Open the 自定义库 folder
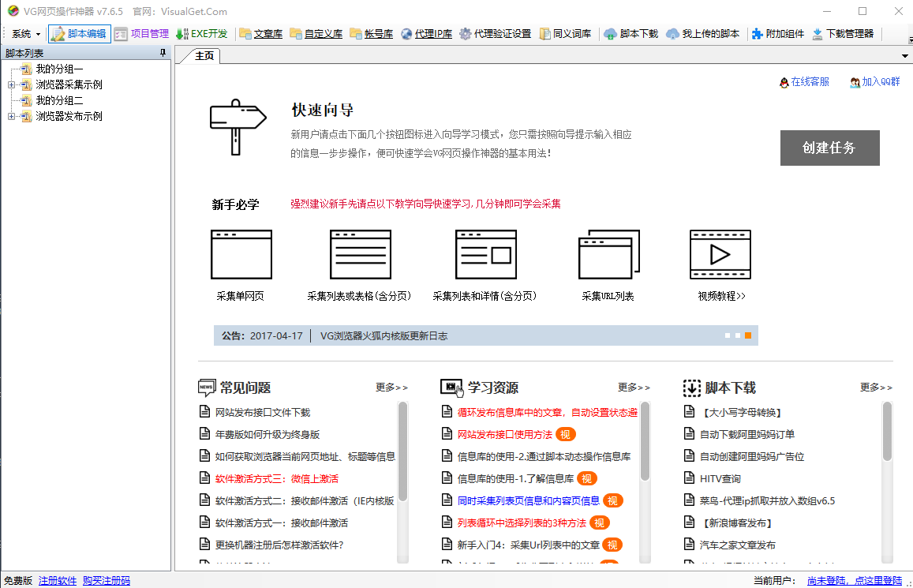Image resolution: width=913 pixels, height=588 pixels. (x=316, y=34)
